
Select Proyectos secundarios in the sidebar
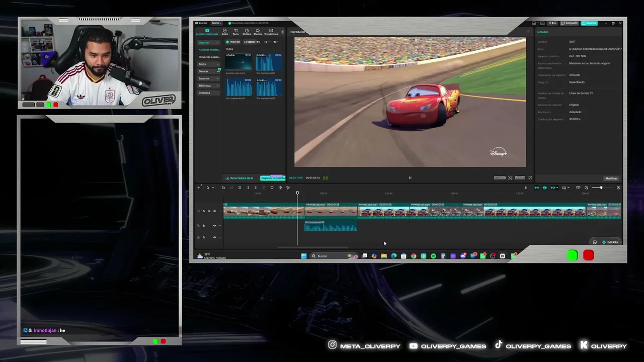click(x=209, y=57)
